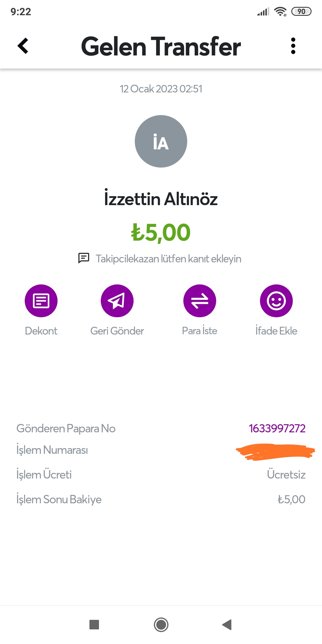This screenshot has height=644, width=322.
Task: Tap the message note icon
Action: pyautogui.click(x=84, y=258)
